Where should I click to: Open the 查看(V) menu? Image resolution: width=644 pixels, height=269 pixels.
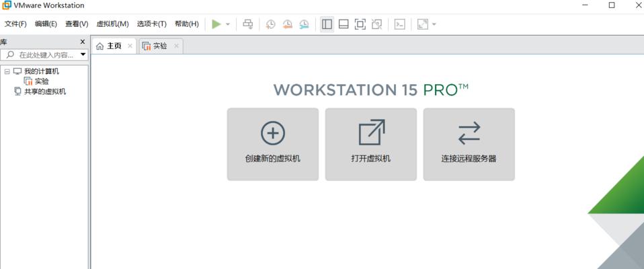click(x=77, y=24)
